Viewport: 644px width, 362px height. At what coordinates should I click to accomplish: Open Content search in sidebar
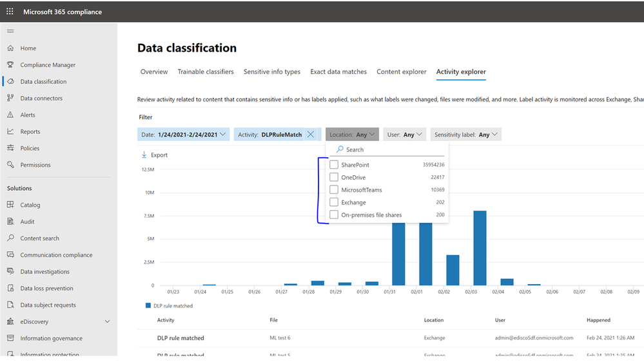click(39, 238)
